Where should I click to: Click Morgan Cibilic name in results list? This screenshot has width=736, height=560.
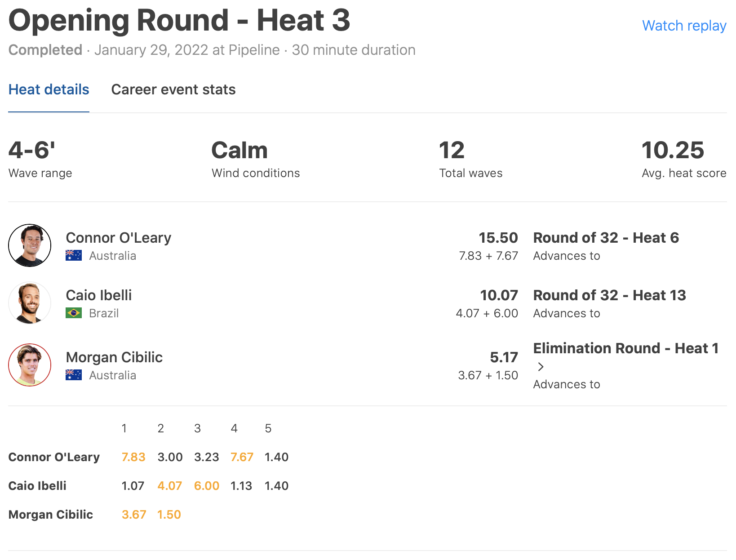(114, 357)
